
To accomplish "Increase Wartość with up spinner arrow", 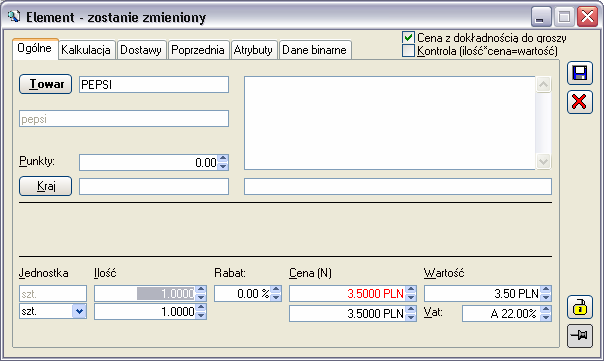I will (x=546, y=289).
